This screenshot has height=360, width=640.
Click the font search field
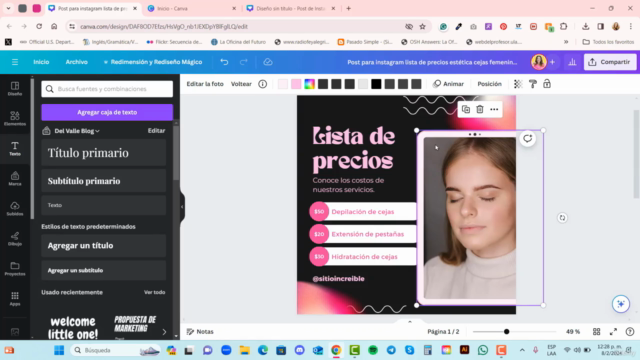(107, 89)
